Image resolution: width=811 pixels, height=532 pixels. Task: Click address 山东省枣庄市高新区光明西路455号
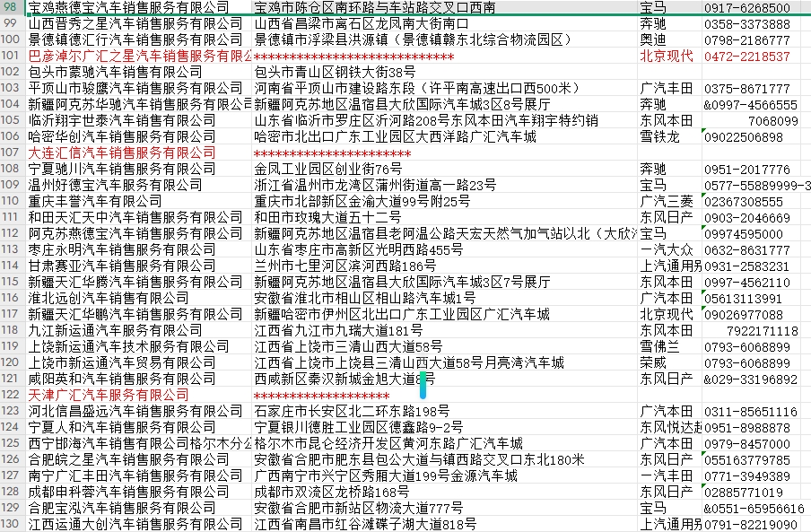coord(444,249)
